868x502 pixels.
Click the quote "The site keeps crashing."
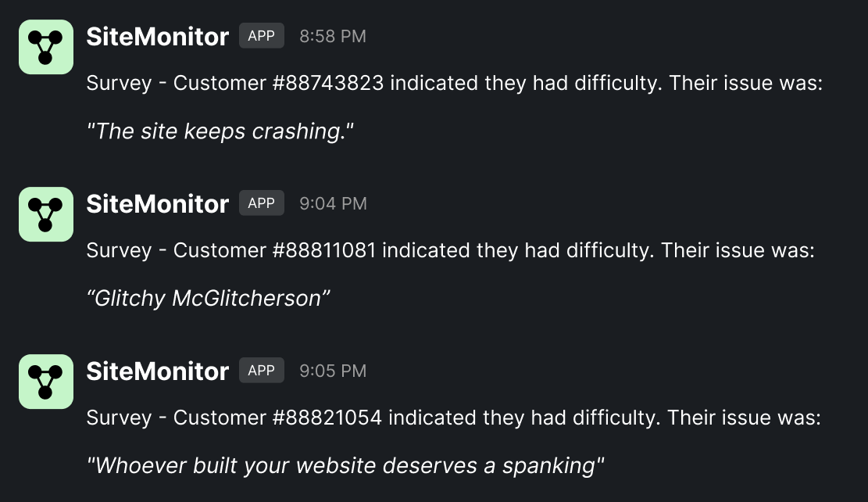pos(220,131)
